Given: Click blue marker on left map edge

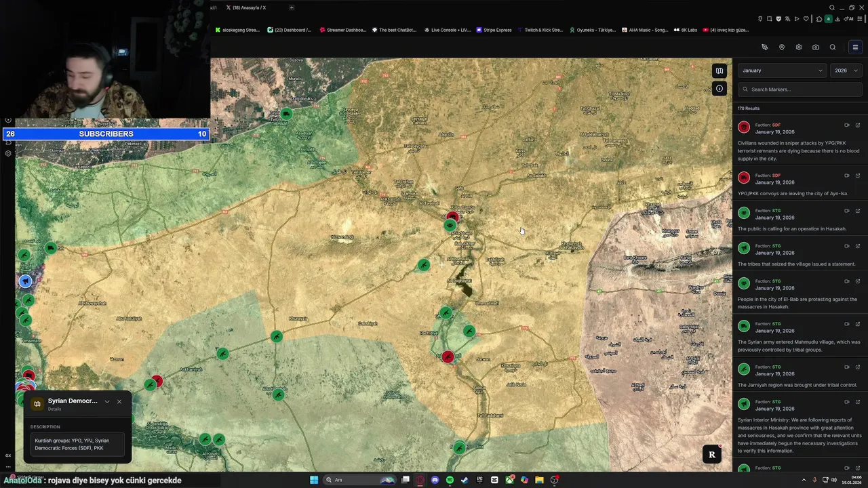Looking at the screenshot, I should coord(25,281).
